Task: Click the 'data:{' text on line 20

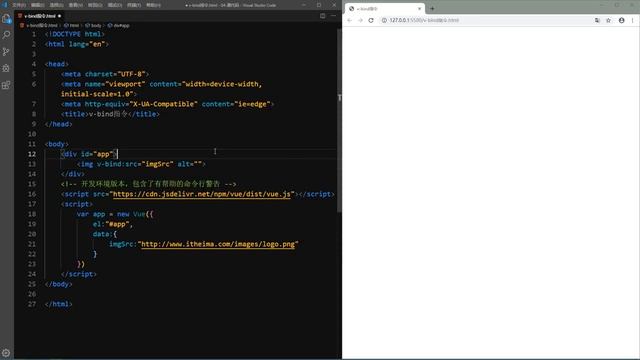Action: tap(105, 234)
